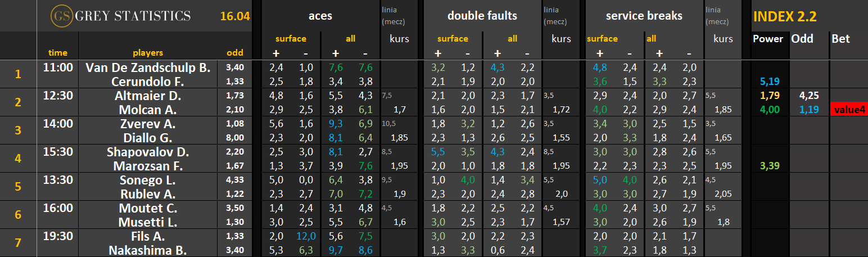
Task: Click the 19:30 match time cell
Action: (x=58, y=236)
